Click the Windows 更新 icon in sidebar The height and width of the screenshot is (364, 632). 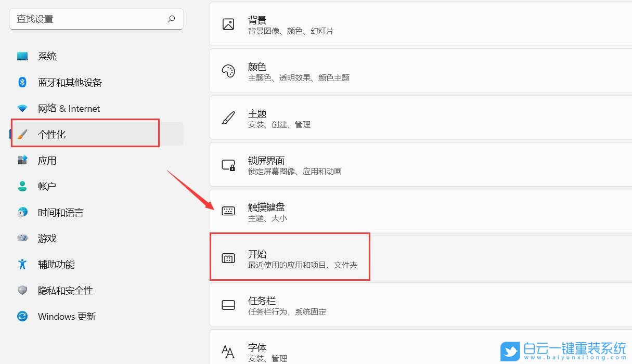click(22, 316)
